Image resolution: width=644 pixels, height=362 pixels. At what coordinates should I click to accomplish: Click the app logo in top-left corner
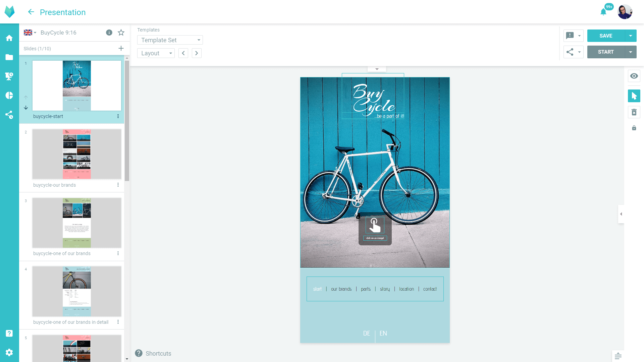pos(9,12)
